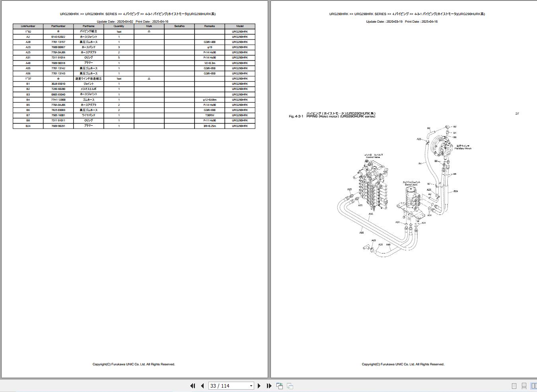Open the page number dropdown

coord(251,386)
